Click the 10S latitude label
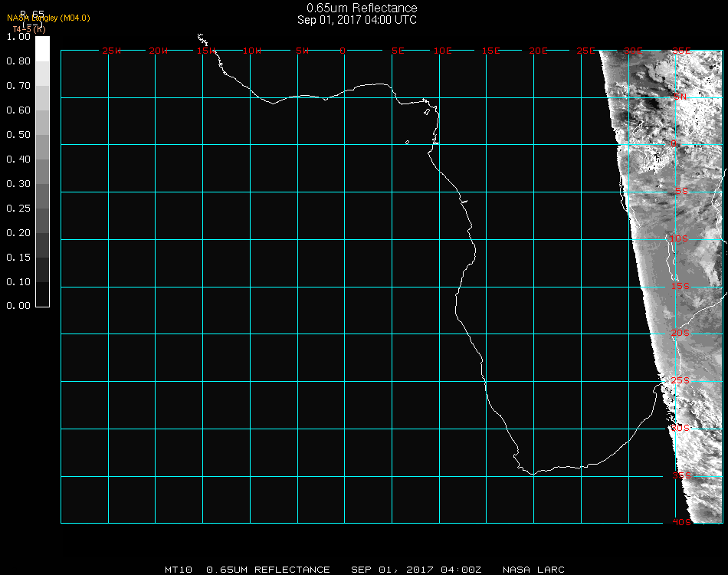 pos(680,239)
